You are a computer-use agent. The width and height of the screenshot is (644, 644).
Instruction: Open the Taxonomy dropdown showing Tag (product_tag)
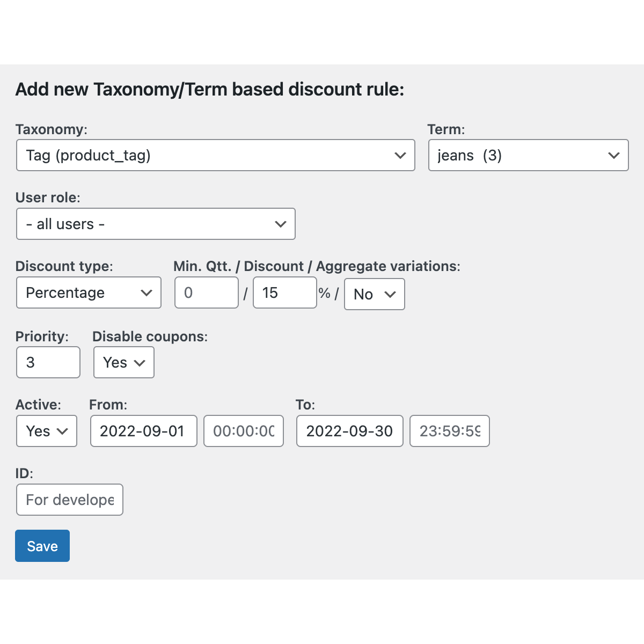(215, 156)
